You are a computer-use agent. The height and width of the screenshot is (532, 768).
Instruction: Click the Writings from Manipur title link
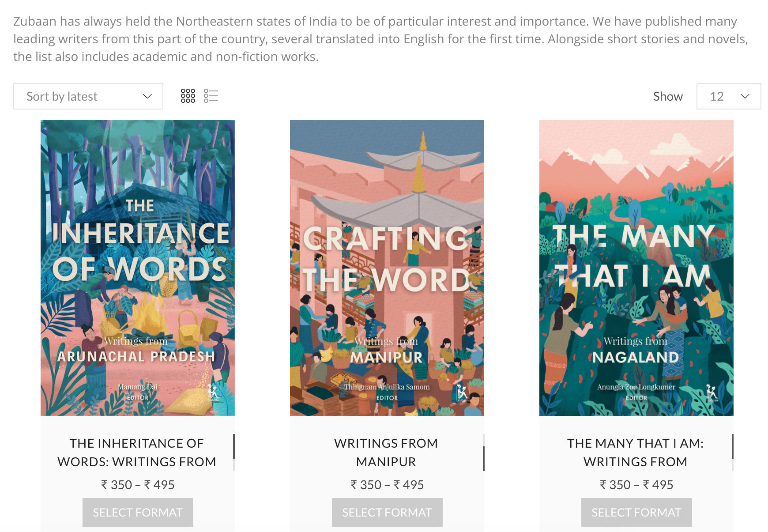(x=386, y=453)
